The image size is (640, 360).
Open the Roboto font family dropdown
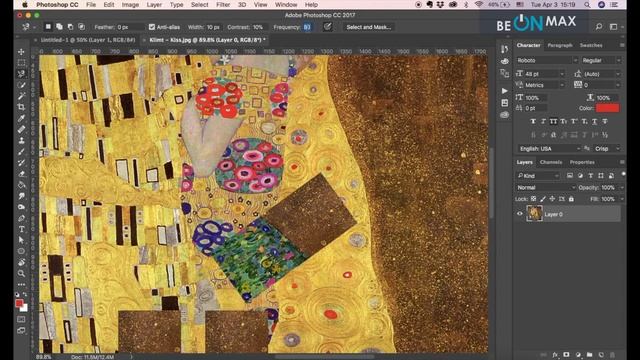547,60
